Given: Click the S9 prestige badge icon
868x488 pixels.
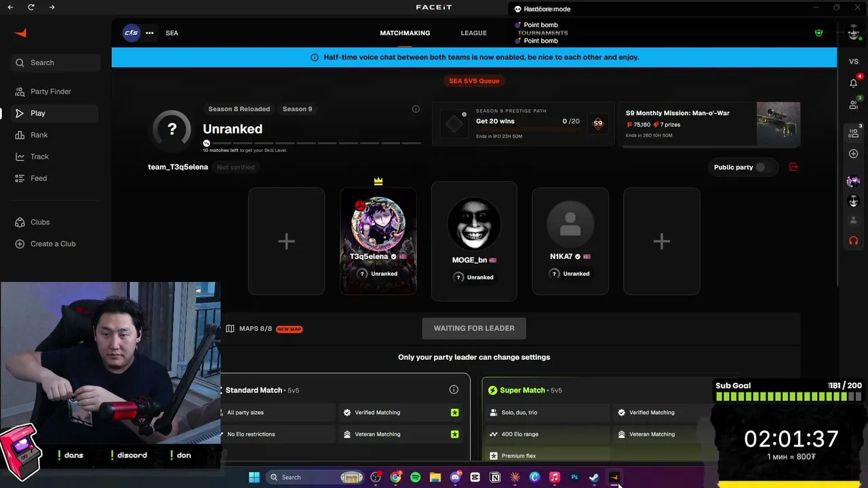Looking at the screenshot, I should (597, 123).
